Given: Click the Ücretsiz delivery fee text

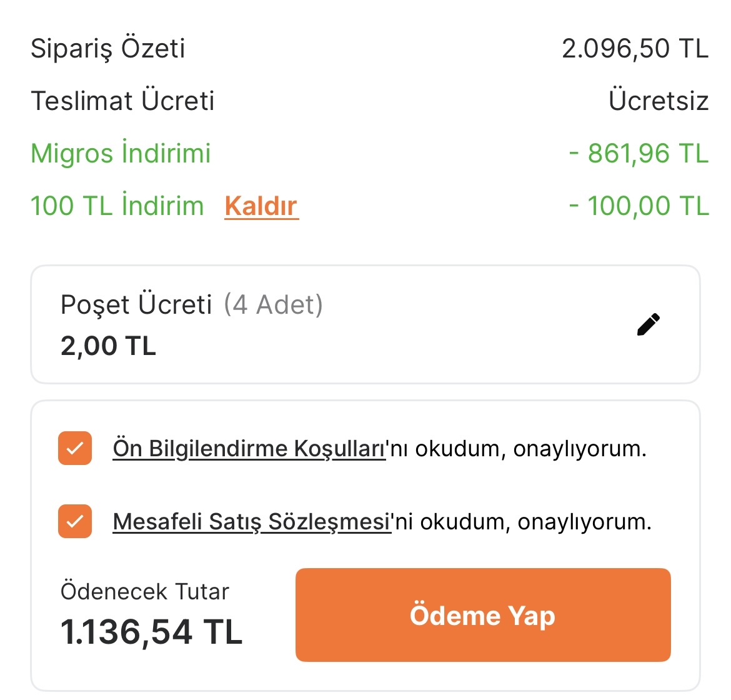Looking at the screenshot, I should [659, 101].
